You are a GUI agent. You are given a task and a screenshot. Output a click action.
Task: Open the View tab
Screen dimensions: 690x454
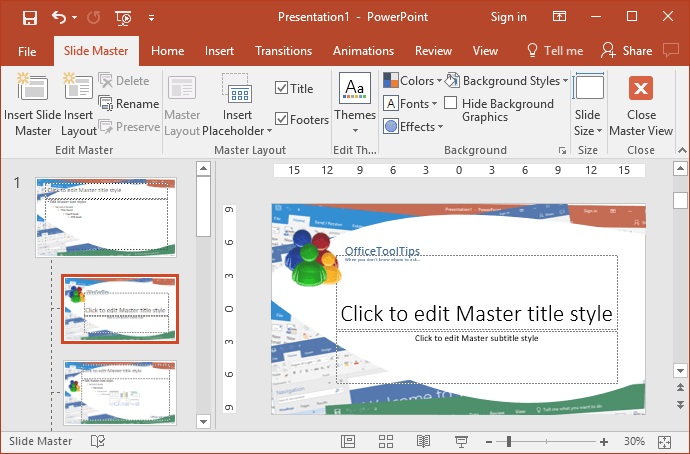(x=485, y=51)
